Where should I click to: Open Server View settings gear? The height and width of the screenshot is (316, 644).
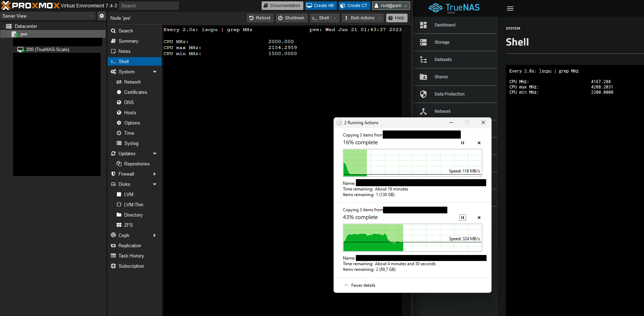pyautogui.click(x=102, y=16)
